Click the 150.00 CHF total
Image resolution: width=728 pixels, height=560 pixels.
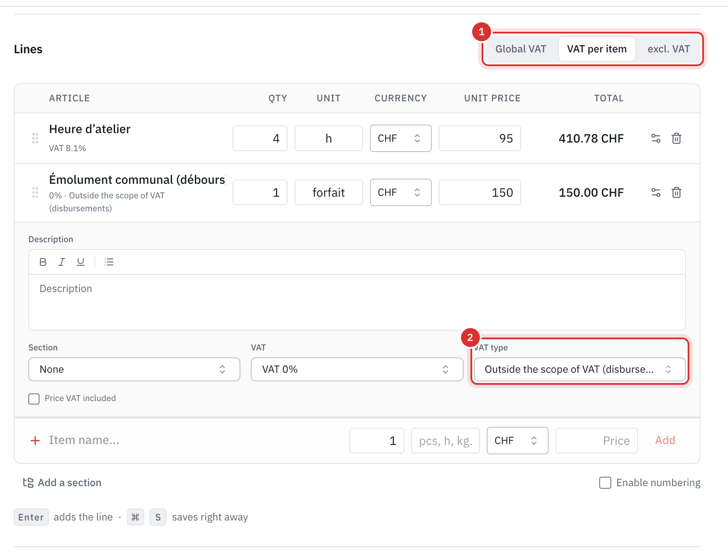coord(591,192)
